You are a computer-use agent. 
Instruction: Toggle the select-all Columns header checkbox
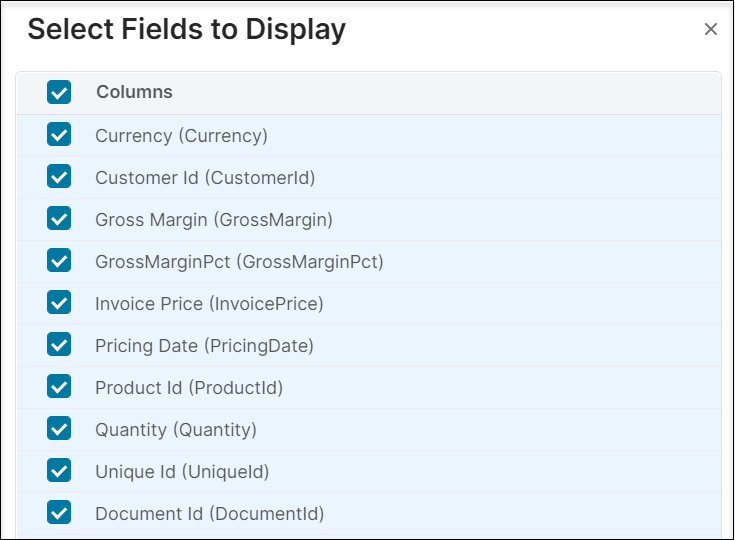coord(59,92)
